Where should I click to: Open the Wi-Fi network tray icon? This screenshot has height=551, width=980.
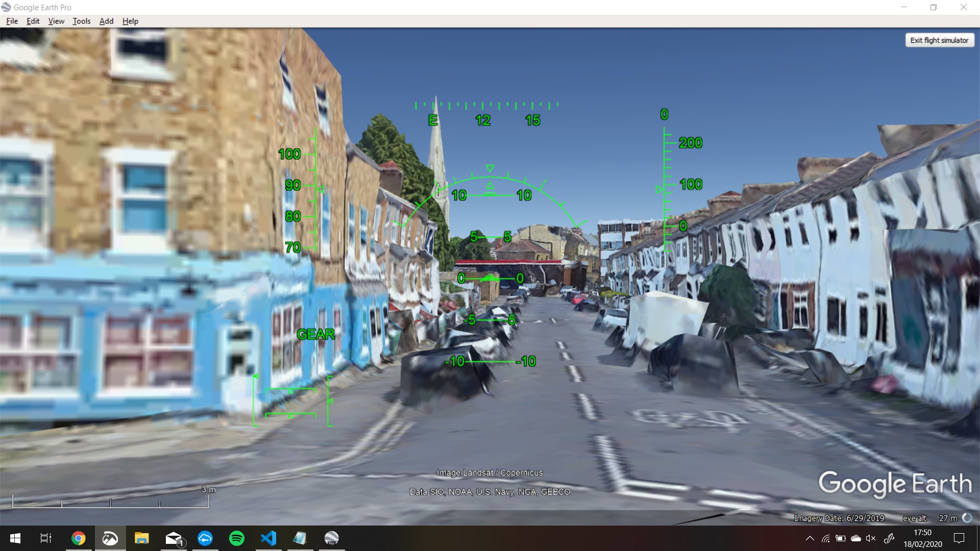pos(825,538)
